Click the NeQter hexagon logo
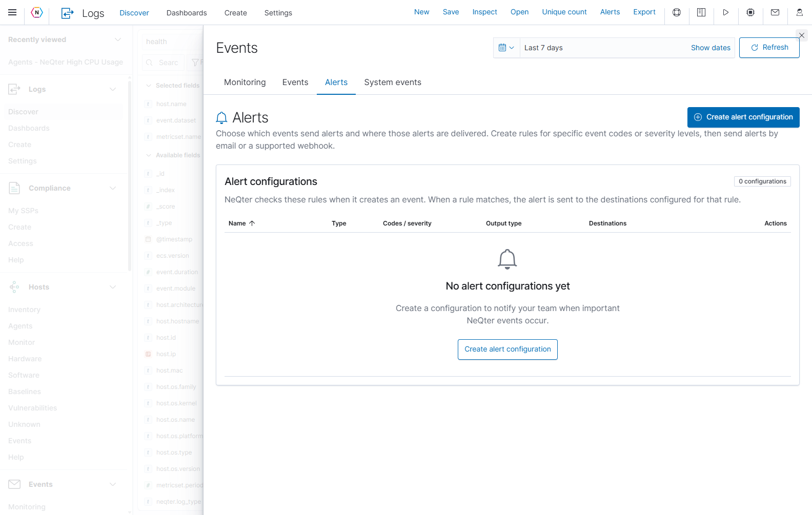Viewport: 812px width, 515px height. click(37, 12)
